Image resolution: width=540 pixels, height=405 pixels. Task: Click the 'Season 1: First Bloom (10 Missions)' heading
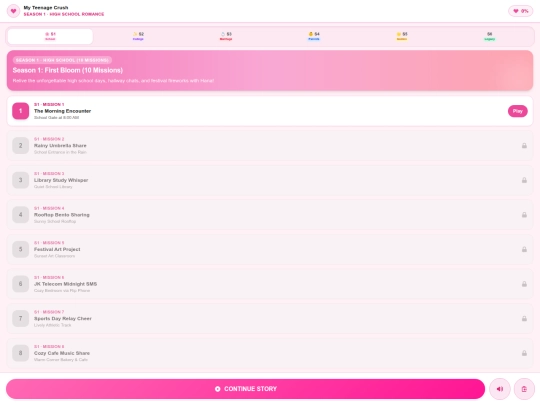click(68, 70)
